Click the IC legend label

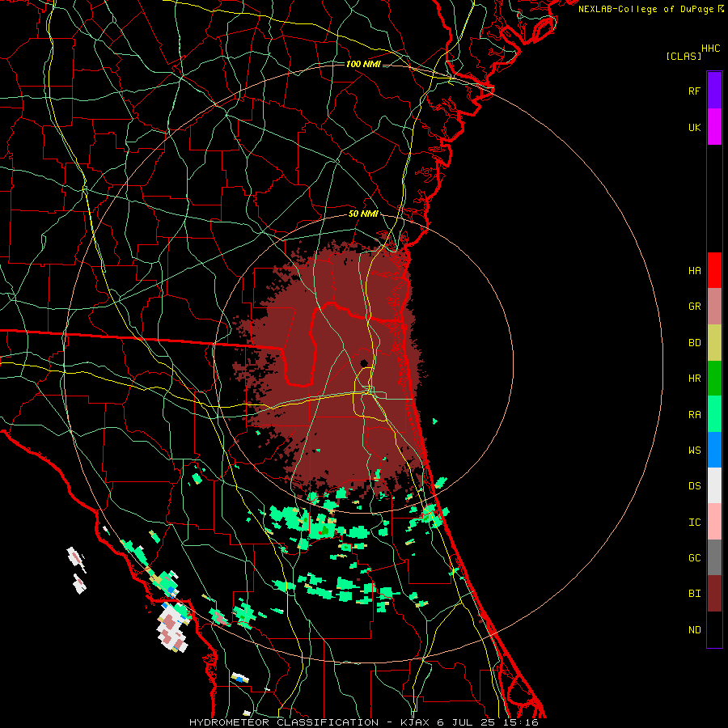(x=694, y=522)
